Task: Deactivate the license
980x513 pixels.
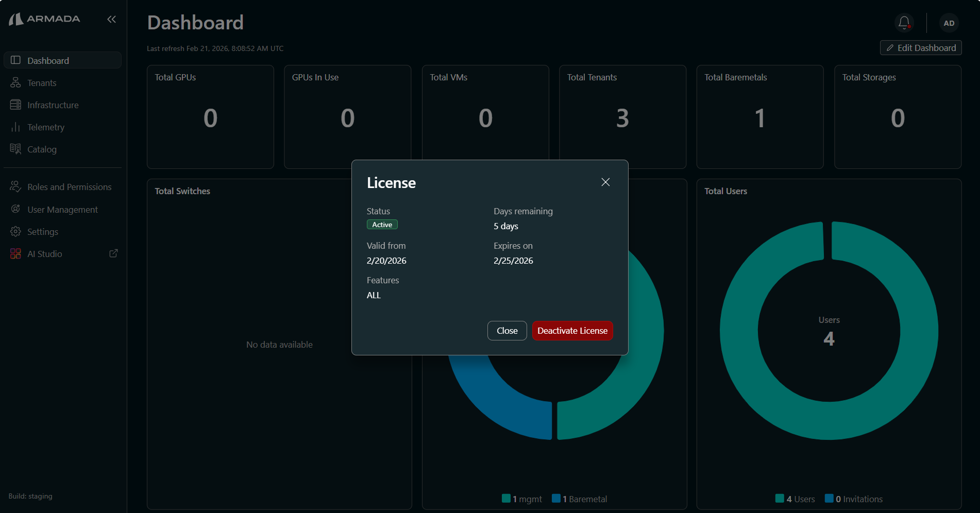Action: pyautogui.click(x=572, y=330)
